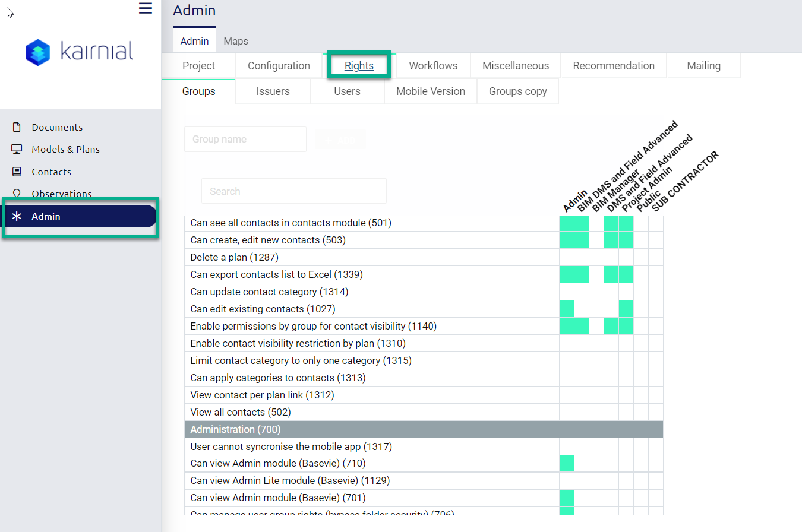Click into the Group name field
Screen dimensions: 802x532
pyautogui.click(x=245, y=140)
